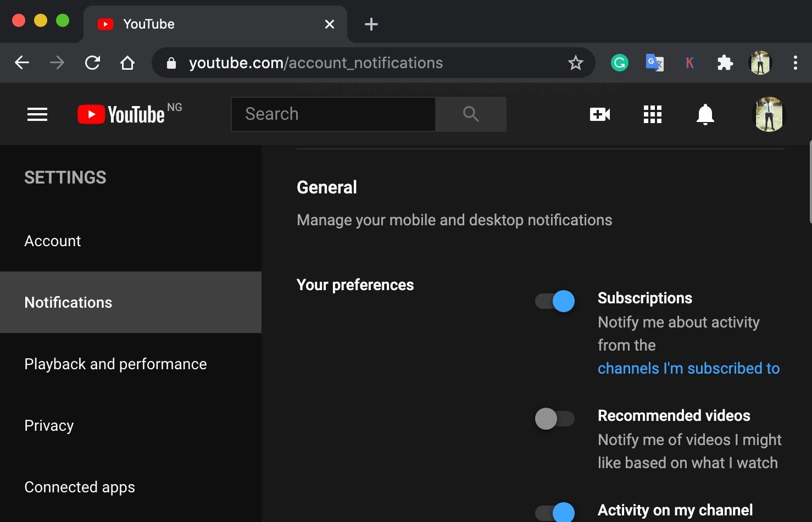Screen dimensions: 812x522
Task: Open the create video camera icon
Action: pyautogui.click(x=599, y=114)
